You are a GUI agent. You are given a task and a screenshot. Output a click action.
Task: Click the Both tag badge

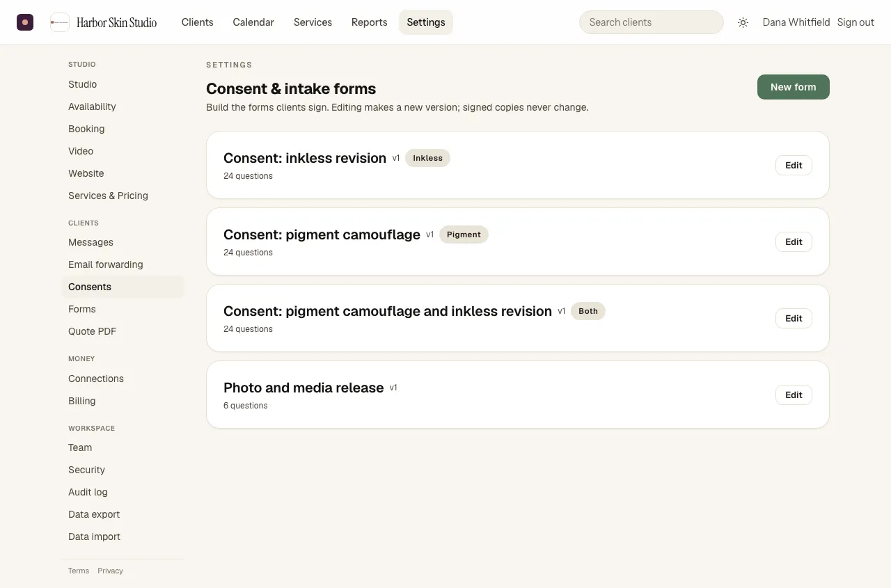(588, 311)
